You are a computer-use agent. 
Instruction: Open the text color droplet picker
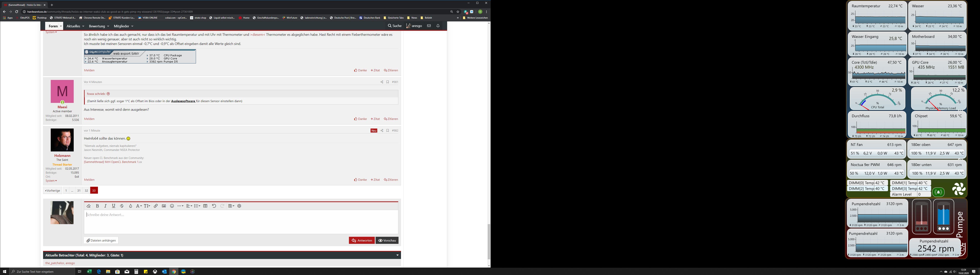click(131, 206)
